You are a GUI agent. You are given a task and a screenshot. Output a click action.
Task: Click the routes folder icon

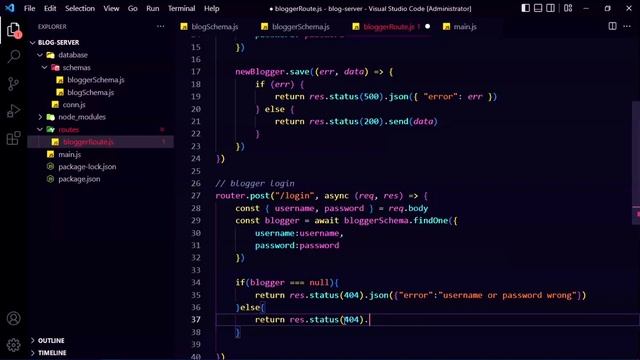(x=51, y=129)
